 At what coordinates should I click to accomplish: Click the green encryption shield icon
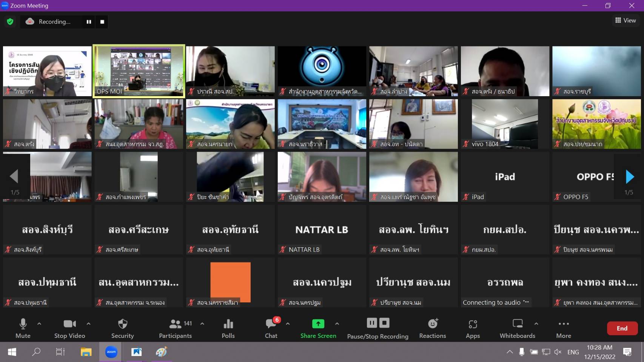click(x=10, y=22)
